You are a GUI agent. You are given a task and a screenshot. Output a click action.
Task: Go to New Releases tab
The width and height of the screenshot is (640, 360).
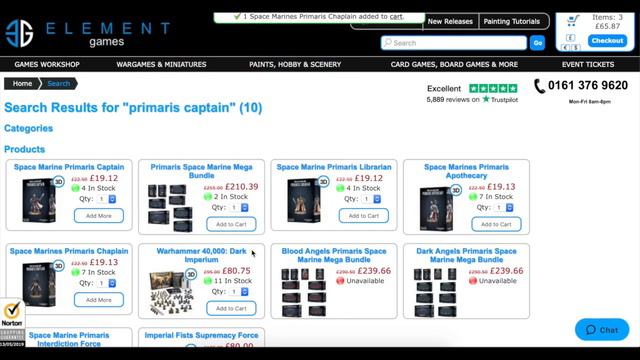click(450, 21)
